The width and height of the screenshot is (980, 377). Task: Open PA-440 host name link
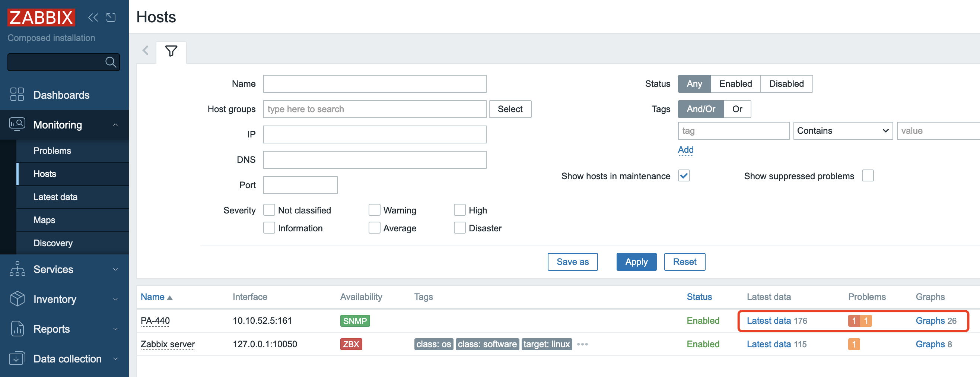(155, 321)
